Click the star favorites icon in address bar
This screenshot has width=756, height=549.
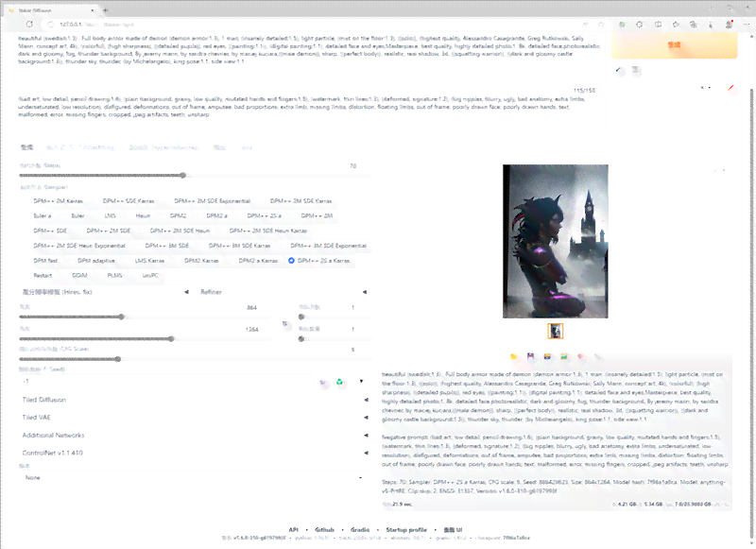point(601,25)
